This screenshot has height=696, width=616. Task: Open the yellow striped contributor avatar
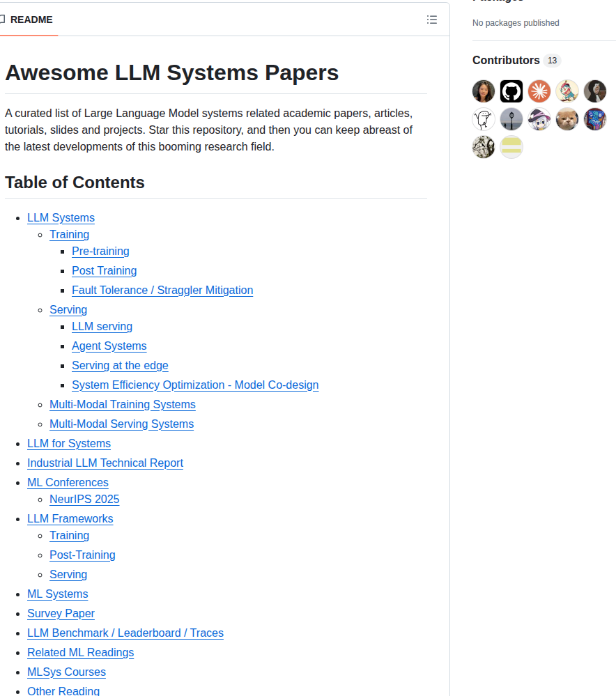pyautogui.click(x=511, y=147)
